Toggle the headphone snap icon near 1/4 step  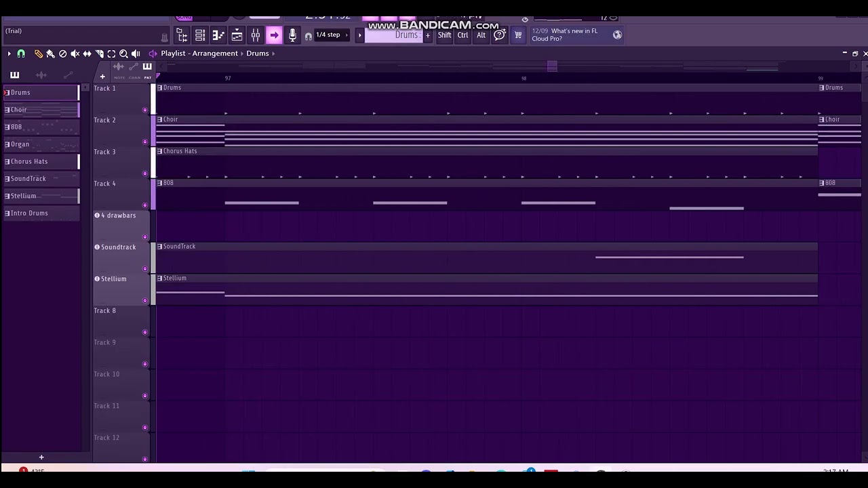(309, 37)
